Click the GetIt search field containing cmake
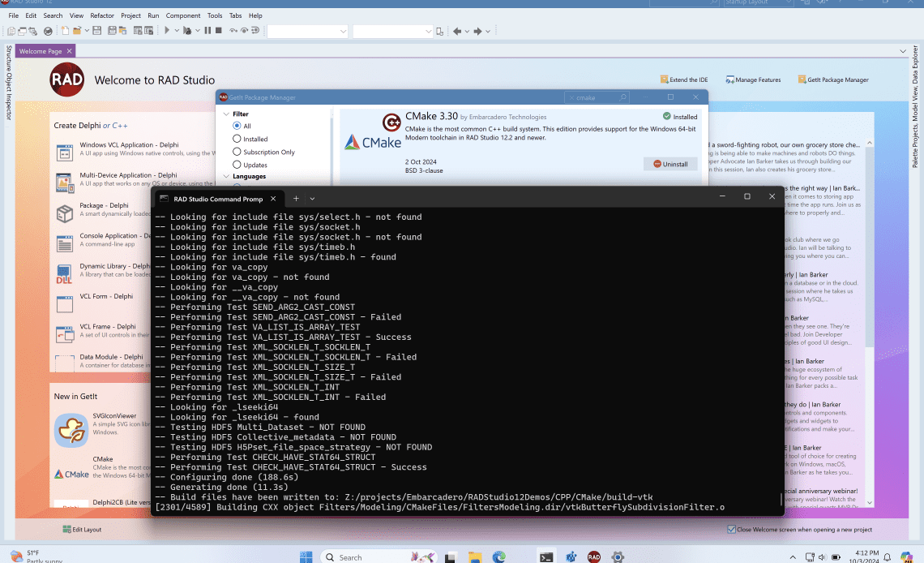The height and width of the screenshot is (563, 924). pos(597,97)
